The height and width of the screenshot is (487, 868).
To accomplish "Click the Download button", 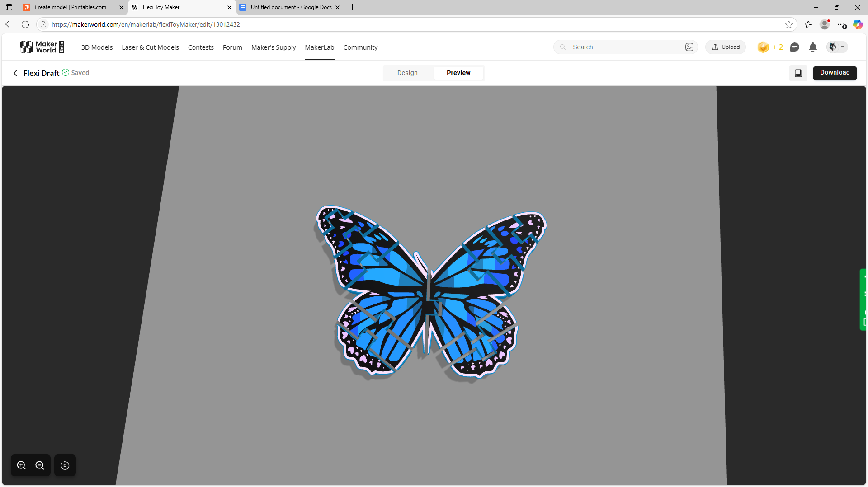I will 835,73.
